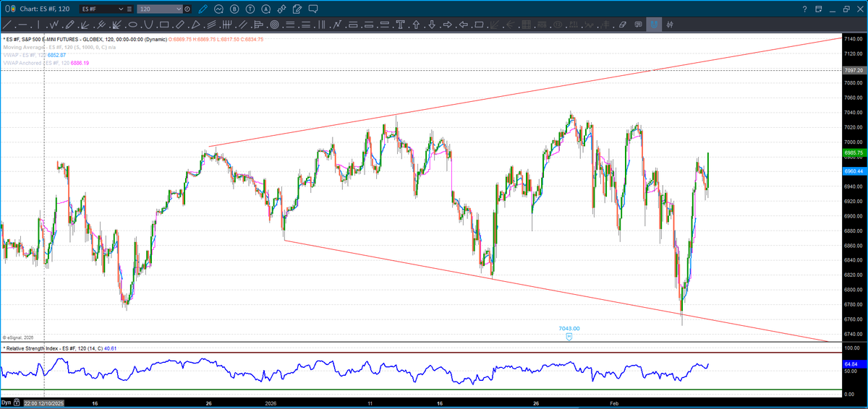Click the current price label 6985.75

tap(854, 153)
